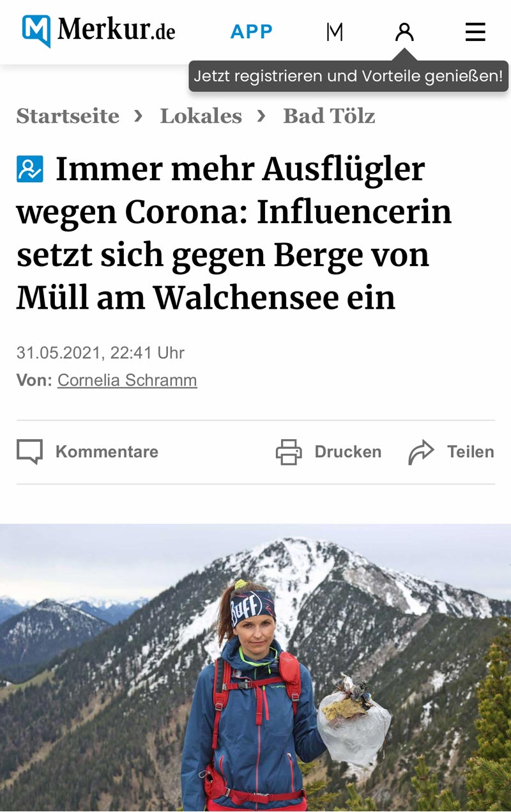Tap the speech bubble comments icon
The height and width of the screenshot is (812, 511).
(x=29, y=451)
